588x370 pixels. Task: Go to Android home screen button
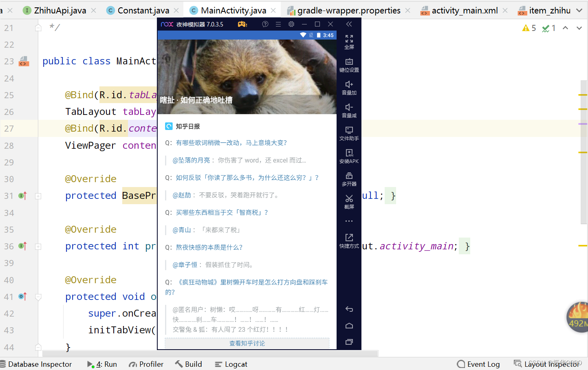click(349, 326)
